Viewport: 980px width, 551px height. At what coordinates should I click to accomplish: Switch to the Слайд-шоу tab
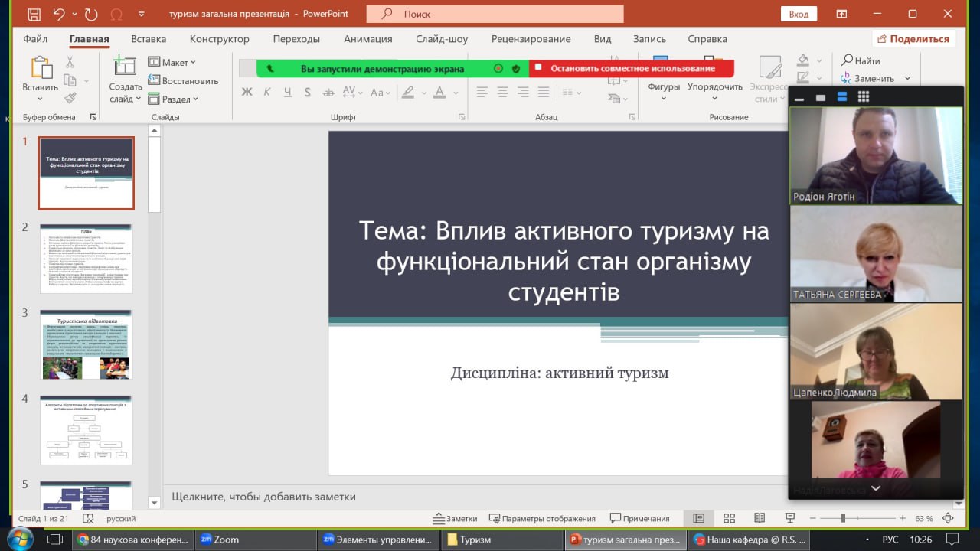442,39
